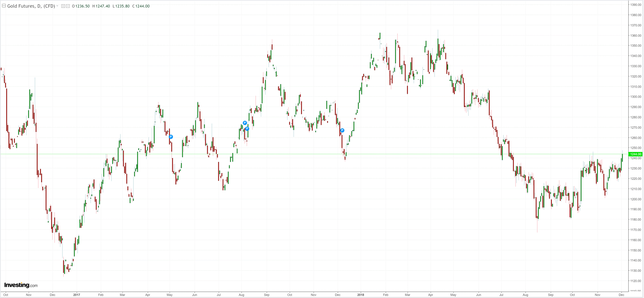Toggle the eye visibility icon for Gold Futures

[x=63, y=6]
